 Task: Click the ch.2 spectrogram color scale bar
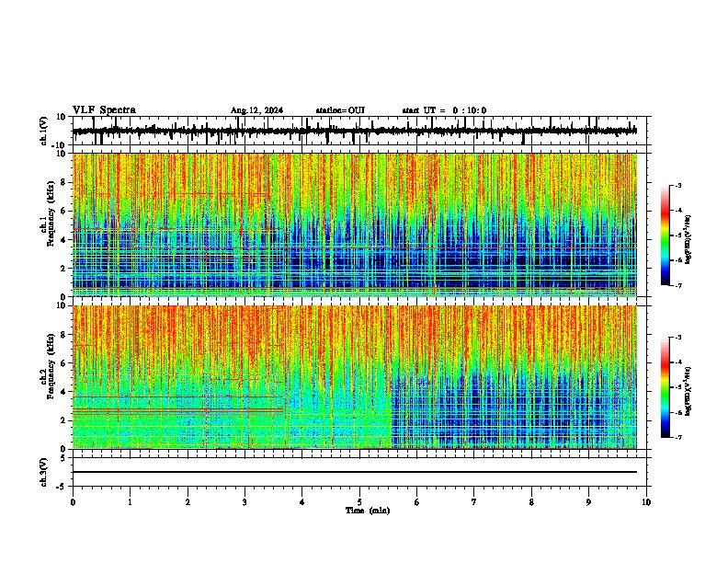click(665, 387)
